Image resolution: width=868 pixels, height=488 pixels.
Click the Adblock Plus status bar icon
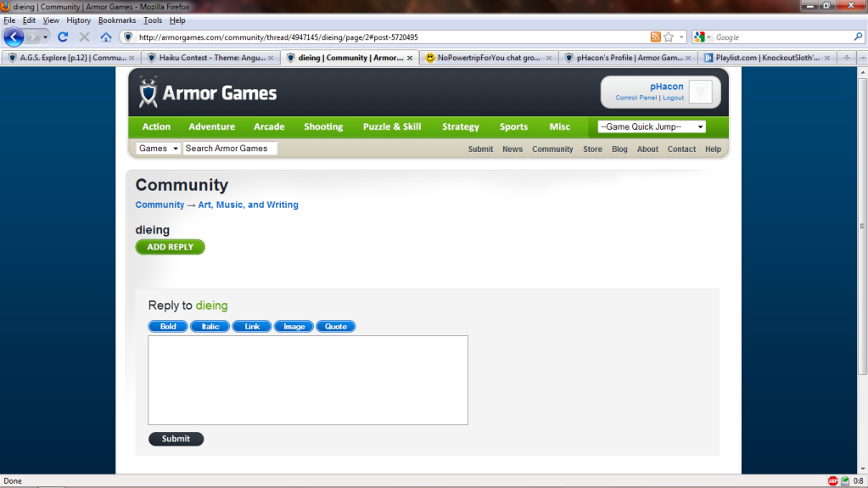(x=832, y=481)
